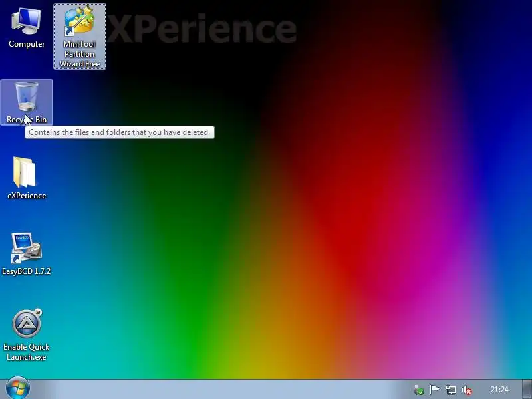Open the clock showing 21:24

click(x=499, y=390)
